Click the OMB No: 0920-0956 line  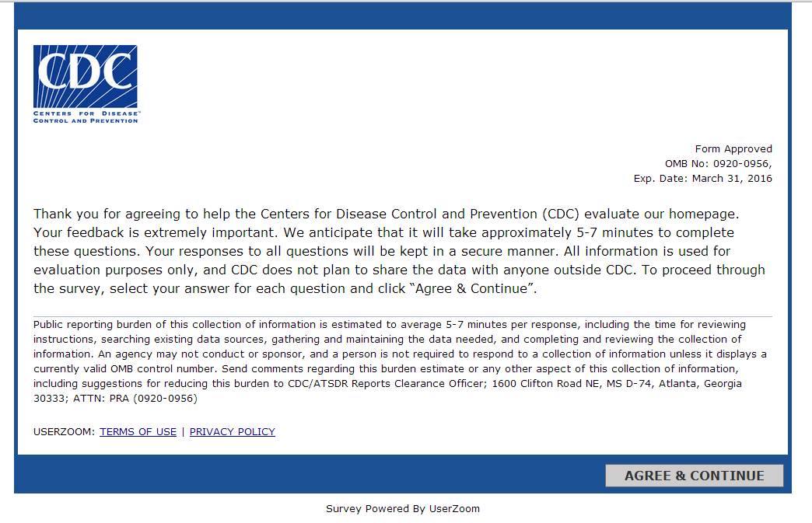pyautogui.click(x=718, y=164)
